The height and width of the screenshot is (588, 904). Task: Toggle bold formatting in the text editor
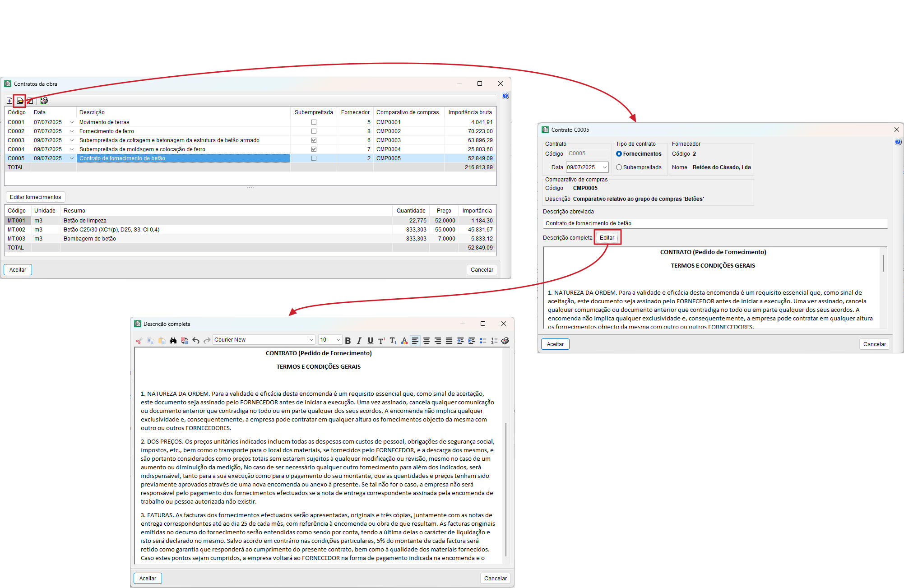pyautogui.click(x=348, y=341)
